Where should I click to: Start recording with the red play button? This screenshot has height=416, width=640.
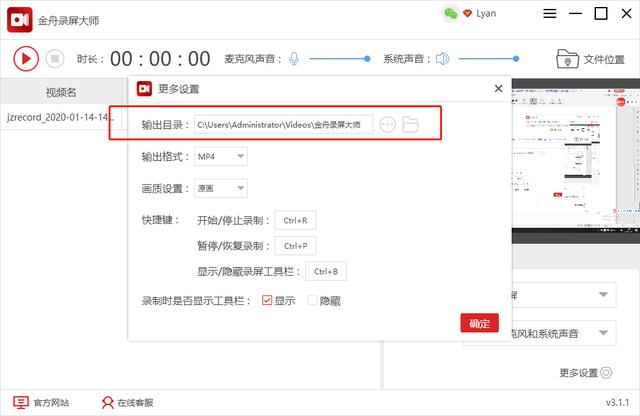[x=25, y=58]
